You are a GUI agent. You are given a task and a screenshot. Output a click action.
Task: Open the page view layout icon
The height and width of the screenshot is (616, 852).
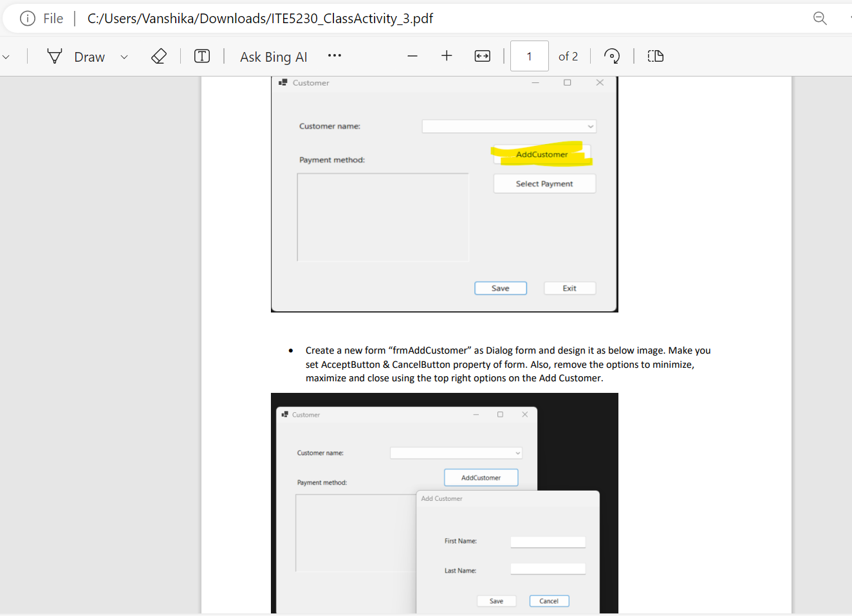click(x=655, y=56)
